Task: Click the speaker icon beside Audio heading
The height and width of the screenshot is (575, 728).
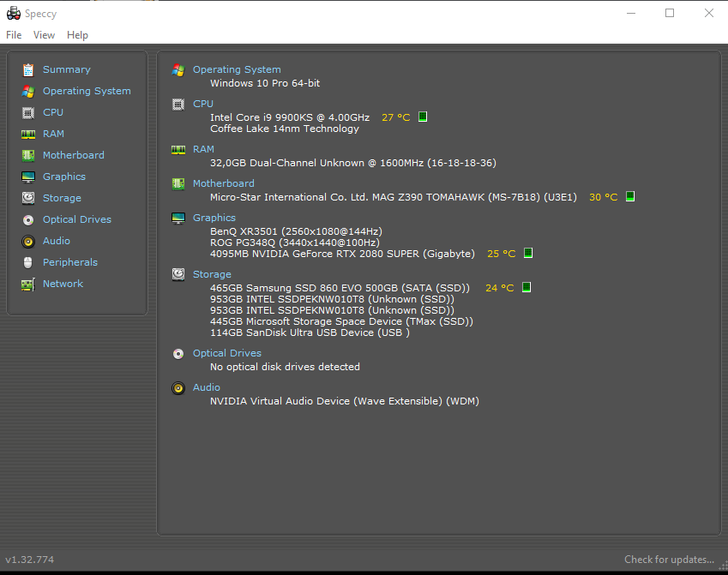Action: point(178,388)
